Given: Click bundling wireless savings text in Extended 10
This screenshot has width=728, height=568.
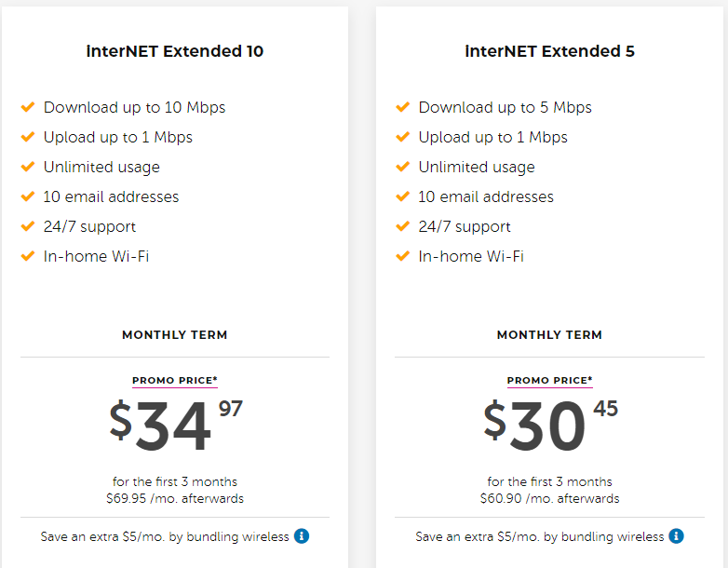Looking at the screenshot, I should pos(165,537).
